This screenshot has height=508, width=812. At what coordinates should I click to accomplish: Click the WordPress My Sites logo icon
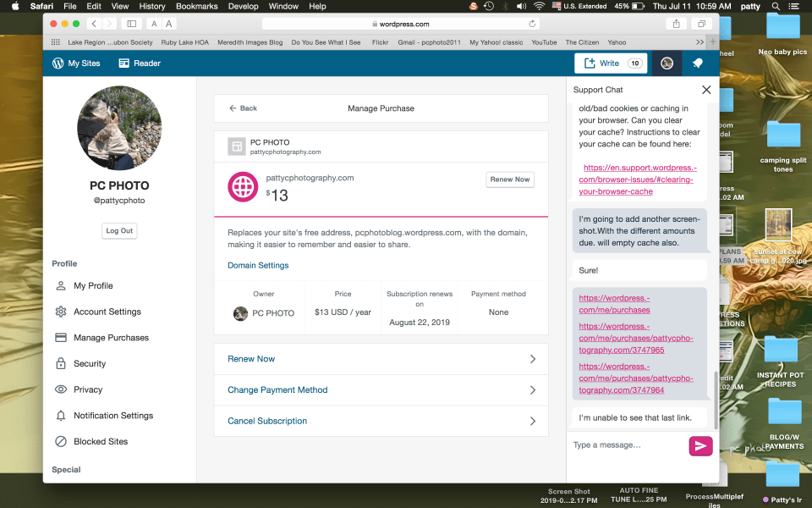click(x=58, y=63)
